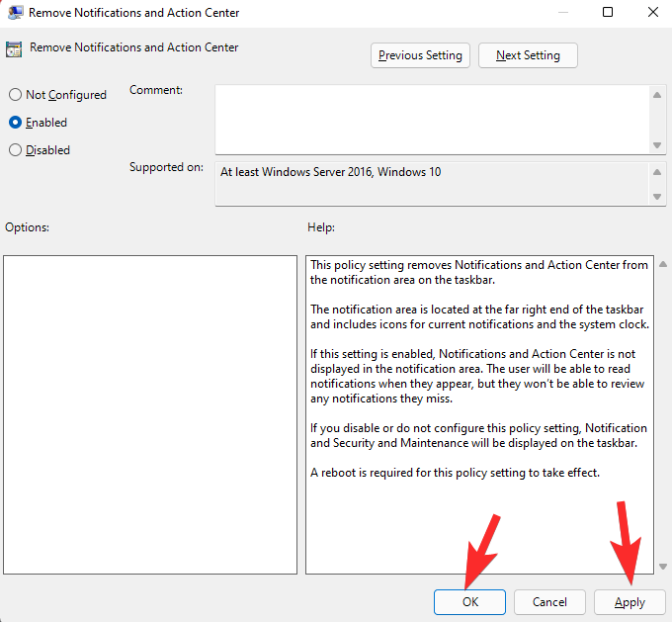Click Supported on scroll up arrow
The height and width of the screenshot is (622, 672).
tap(656, 172)
